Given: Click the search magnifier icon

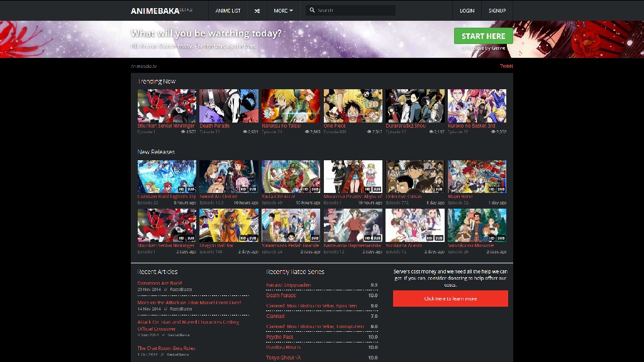Looking at the screenshot, I should (x=312, y=10).
